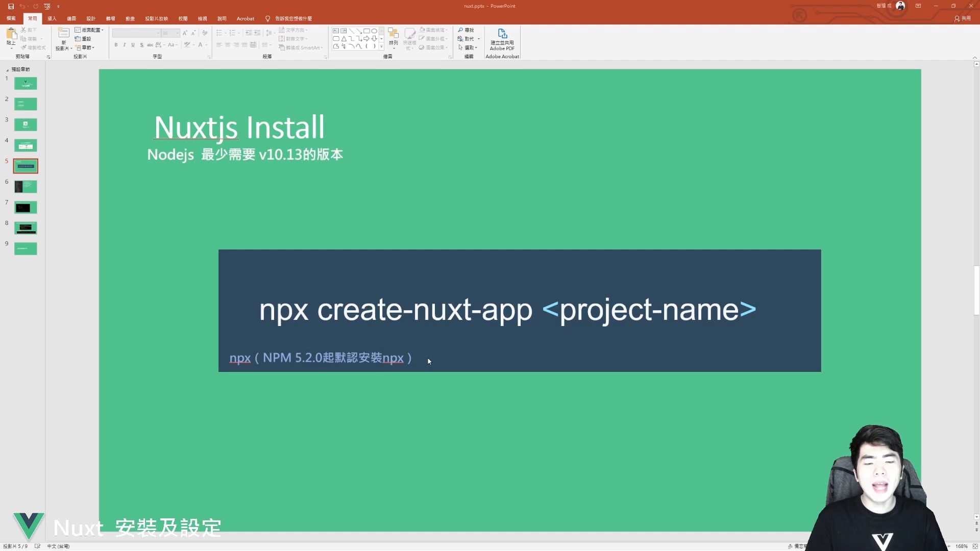Click the Paste clipboard icon
This screenshot has width=980, height=551.
point(11,34)
